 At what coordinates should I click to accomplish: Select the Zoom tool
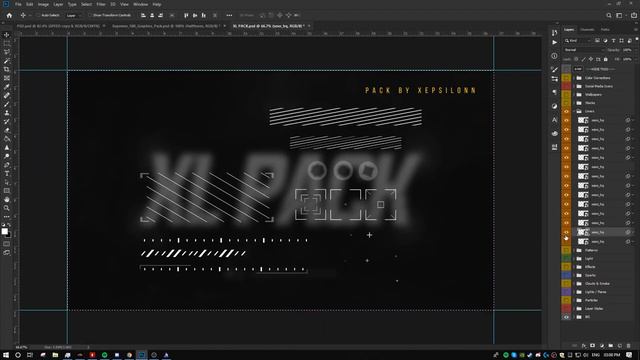[7, 208]
